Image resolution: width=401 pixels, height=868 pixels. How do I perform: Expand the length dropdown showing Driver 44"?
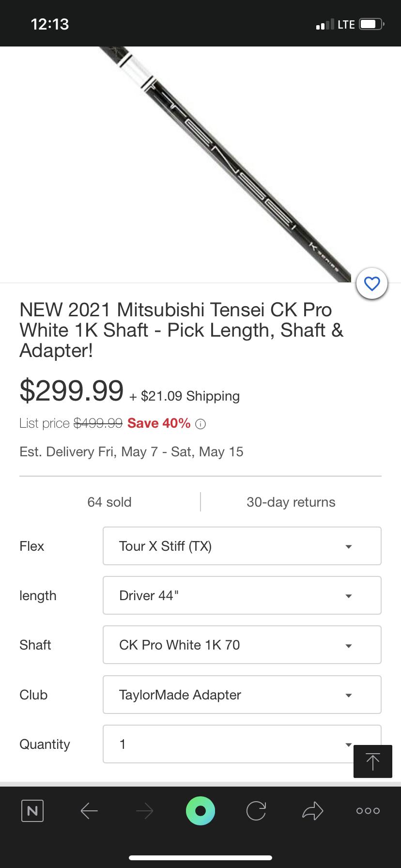coord(242,595)
